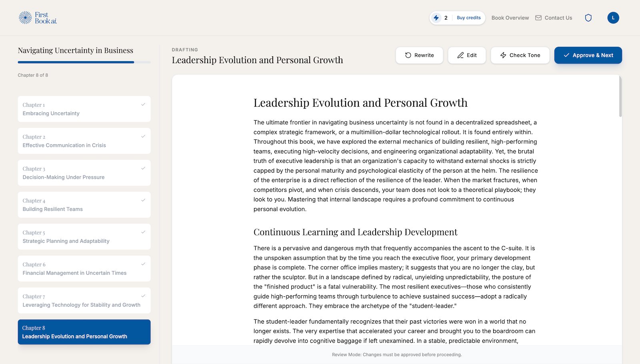Click the First Book ai logo
This screenshot has width=640, height=364.
[x=38, y=18]
